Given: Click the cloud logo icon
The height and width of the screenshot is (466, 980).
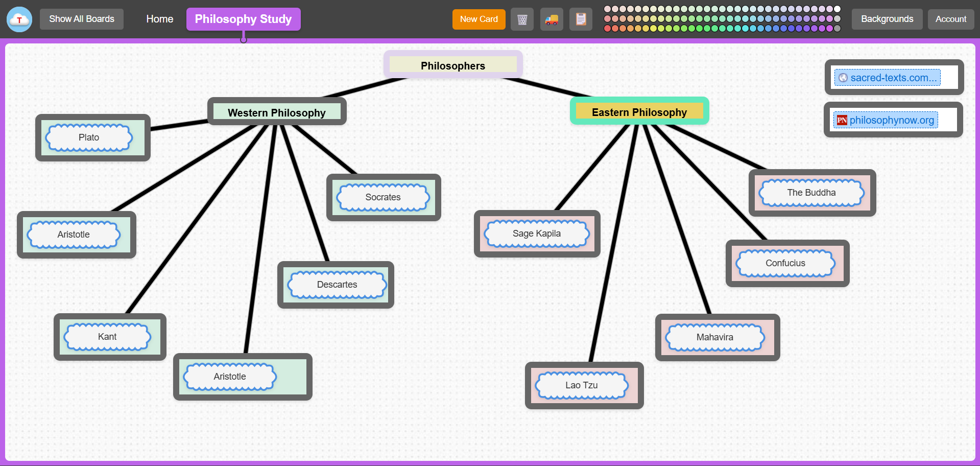Looking at the screenshot, I should [x=19, y=19].
